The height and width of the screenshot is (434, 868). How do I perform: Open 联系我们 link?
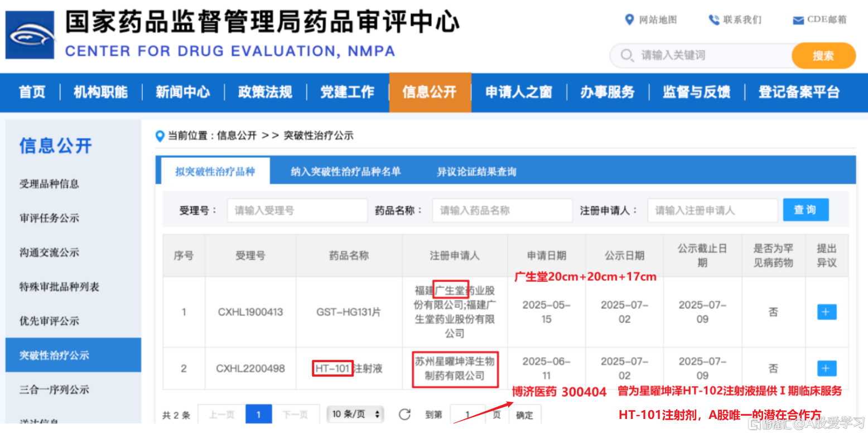point(742,20)
